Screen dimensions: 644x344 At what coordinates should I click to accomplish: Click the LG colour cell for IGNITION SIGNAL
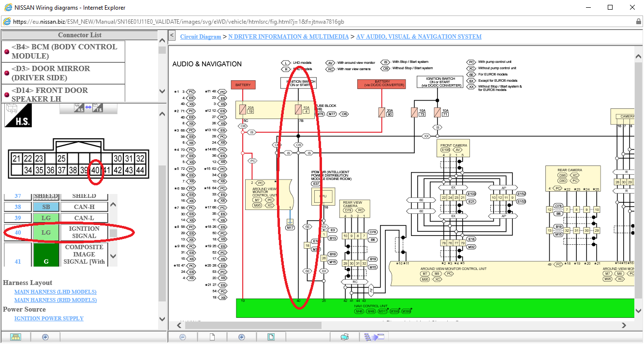[x=46, y=233]
